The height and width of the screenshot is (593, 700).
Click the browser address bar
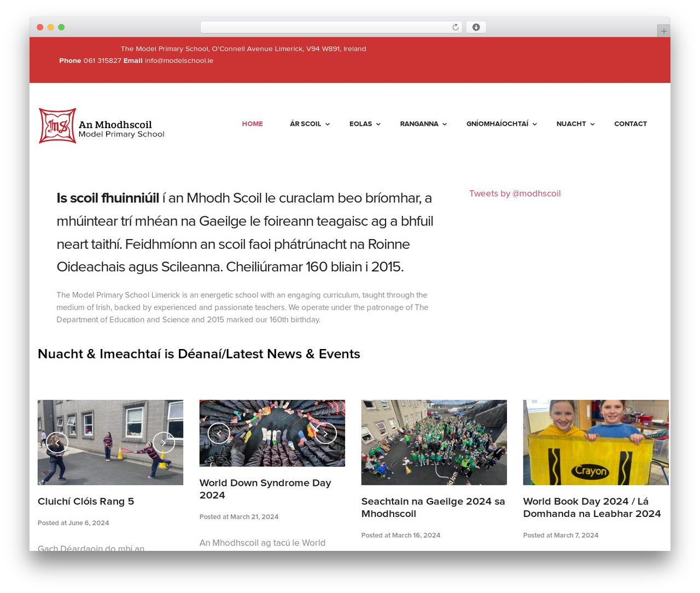tap(331, 27)
